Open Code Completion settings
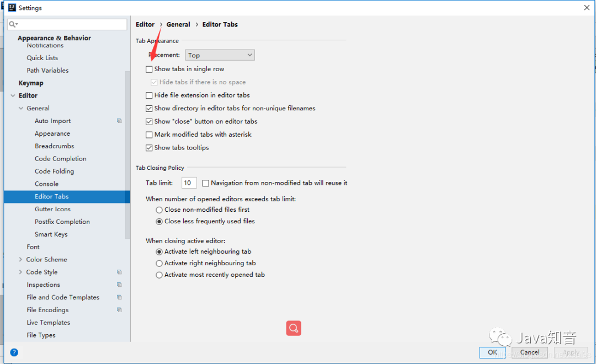The height and width of the screenshot is (364, 596). 61,158
